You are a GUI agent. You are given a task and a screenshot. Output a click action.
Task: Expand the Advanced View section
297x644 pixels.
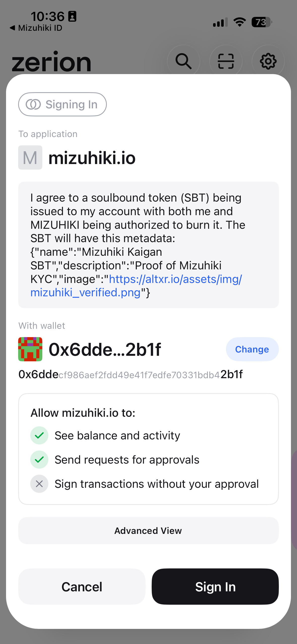pyautogui.click(x=148, y=531)
